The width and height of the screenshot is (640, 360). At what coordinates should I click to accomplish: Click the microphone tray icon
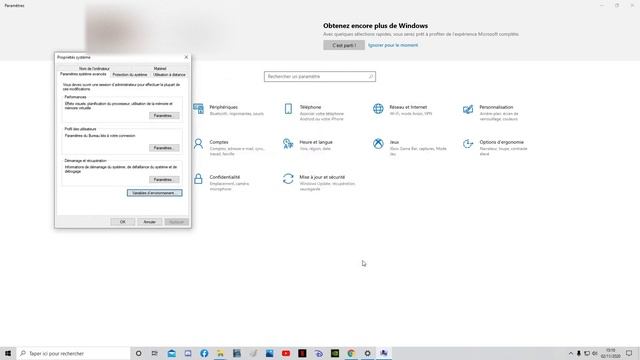coord(579,353)
